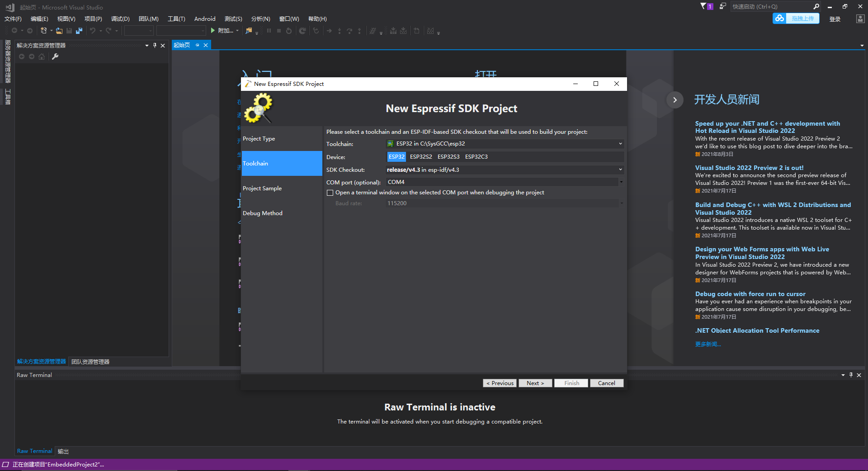868x471 pixels.
Task: Click the Stop debugging toolbar icon
Action: (279, 31)
